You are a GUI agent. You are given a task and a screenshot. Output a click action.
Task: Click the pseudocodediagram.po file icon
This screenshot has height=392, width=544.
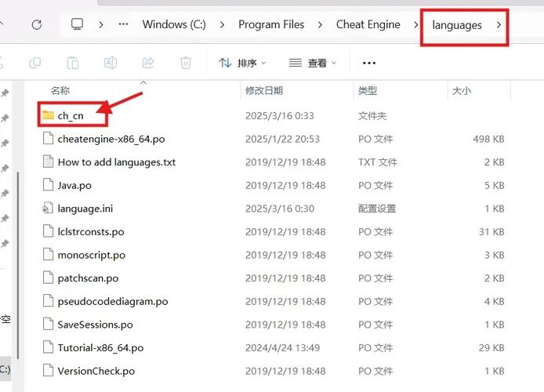pyautogui.click(x=48, y=301)
